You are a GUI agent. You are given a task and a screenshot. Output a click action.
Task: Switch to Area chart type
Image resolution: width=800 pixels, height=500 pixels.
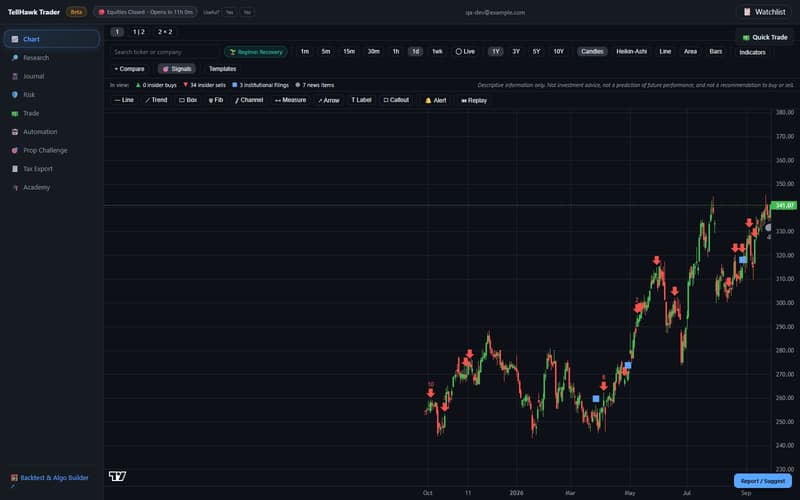690,52
